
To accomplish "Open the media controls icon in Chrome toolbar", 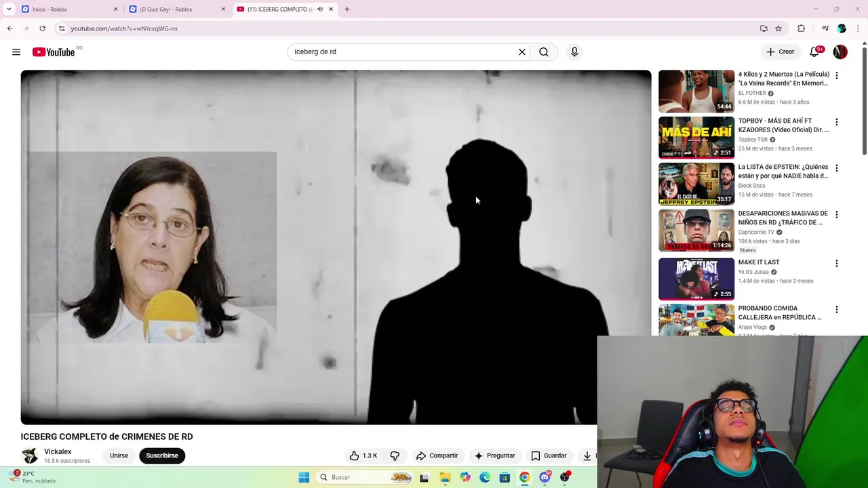I will point(825,28).
